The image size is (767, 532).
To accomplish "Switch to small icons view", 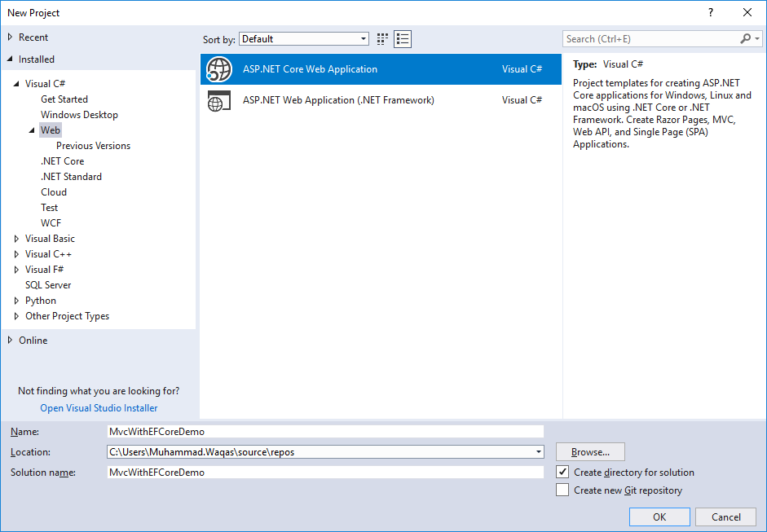I will [x=382, y=39].
